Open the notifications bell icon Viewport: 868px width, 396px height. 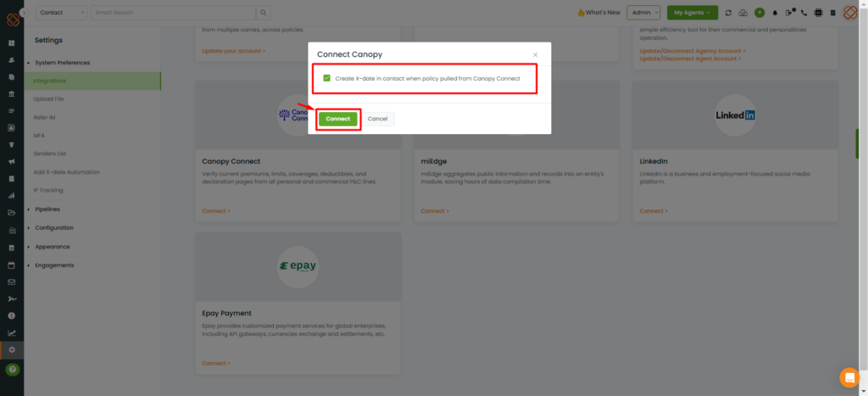click(x=775, y=13)
